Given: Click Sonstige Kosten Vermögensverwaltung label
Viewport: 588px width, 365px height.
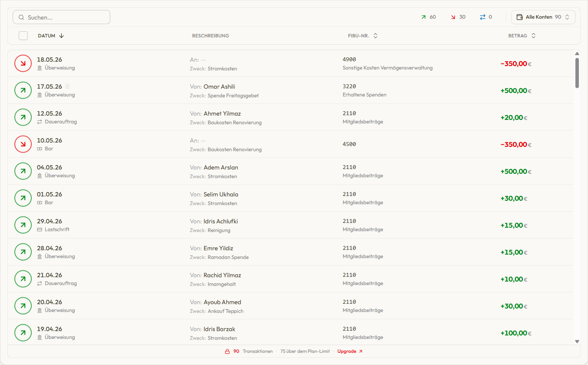Looking at the screenshot, I should pos(388,68).
